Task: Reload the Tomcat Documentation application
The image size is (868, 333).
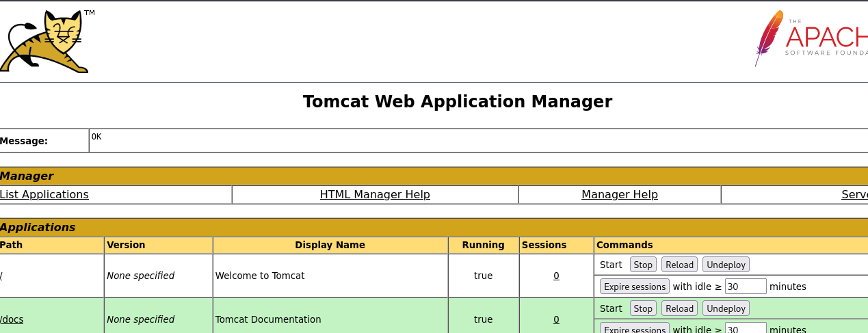Action: pos(679,308)
